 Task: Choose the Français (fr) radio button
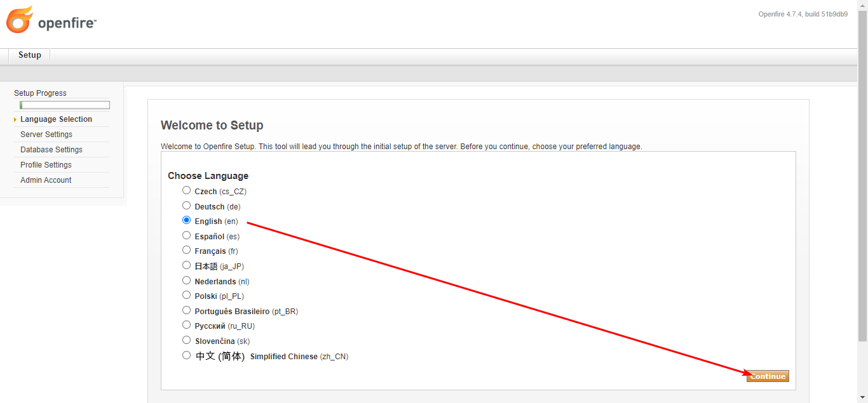point(186,250)
